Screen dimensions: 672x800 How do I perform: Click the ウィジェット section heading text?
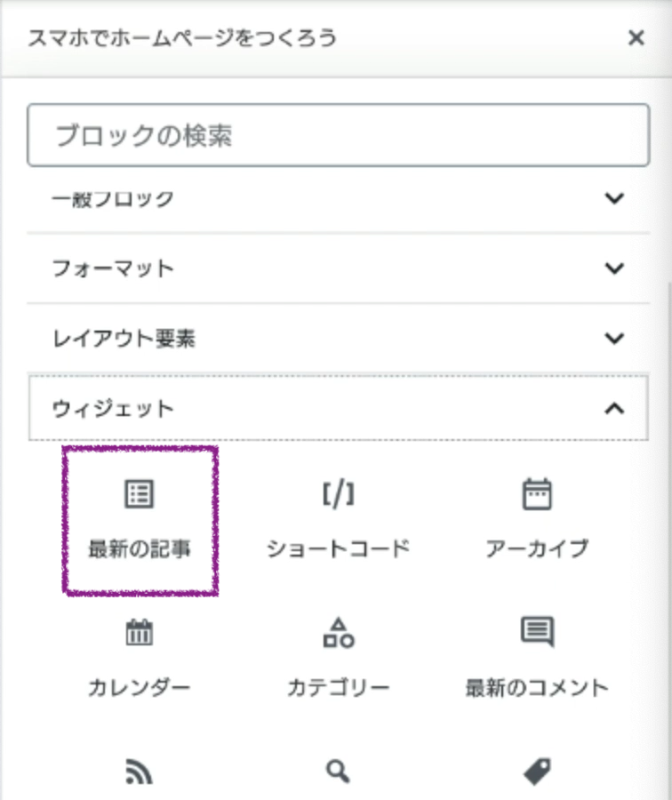112,409
